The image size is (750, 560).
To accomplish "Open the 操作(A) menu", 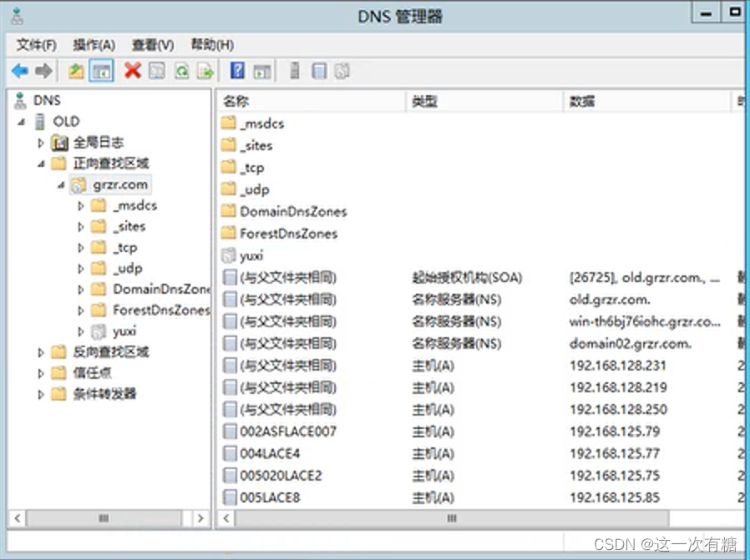I will point(94,45).
